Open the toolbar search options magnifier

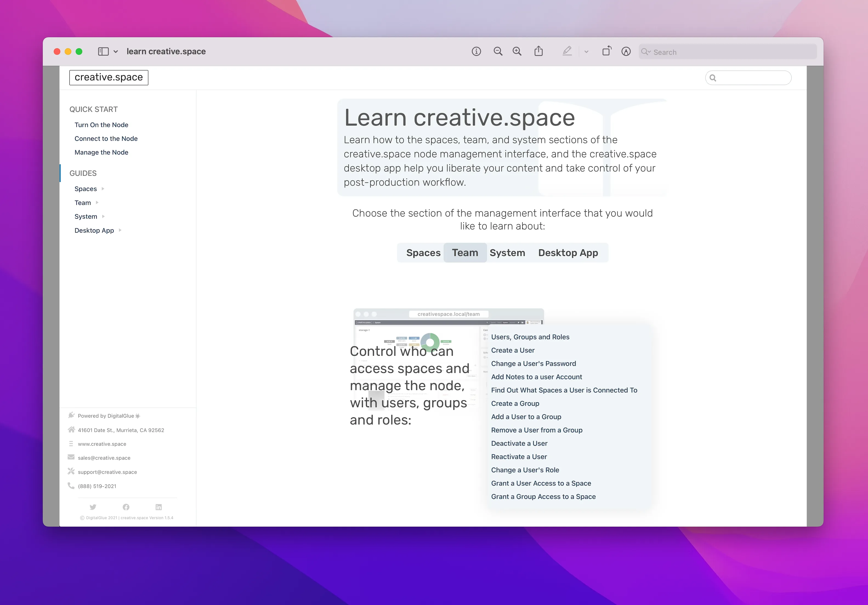[x=646, y=52]
